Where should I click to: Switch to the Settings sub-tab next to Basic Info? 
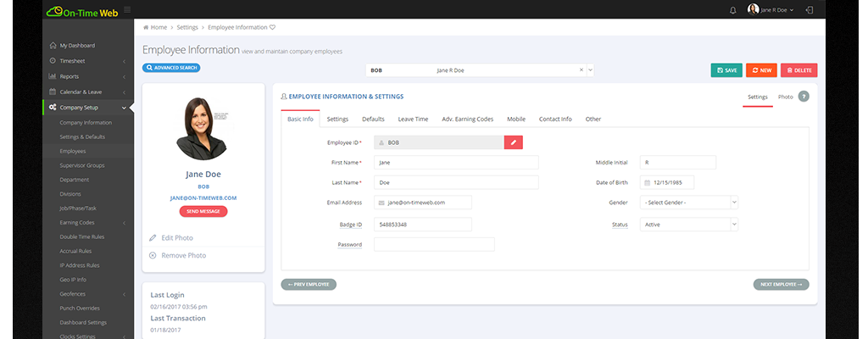point(337,119)
